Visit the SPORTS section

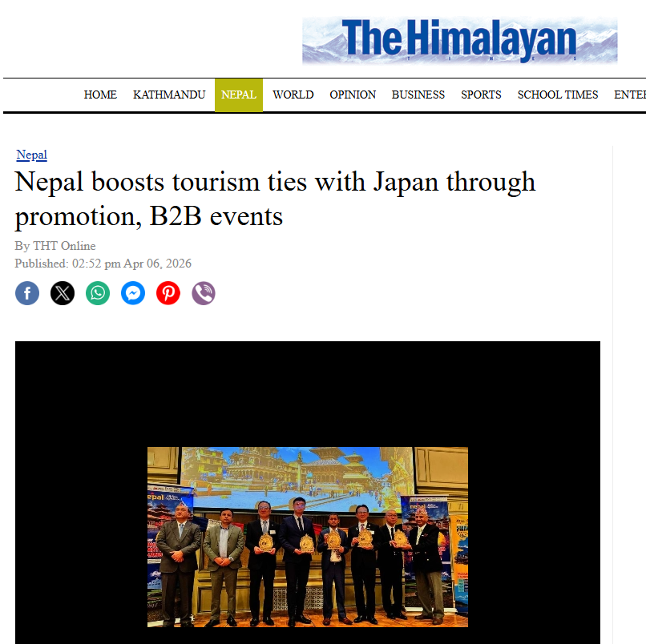[481, 95]
